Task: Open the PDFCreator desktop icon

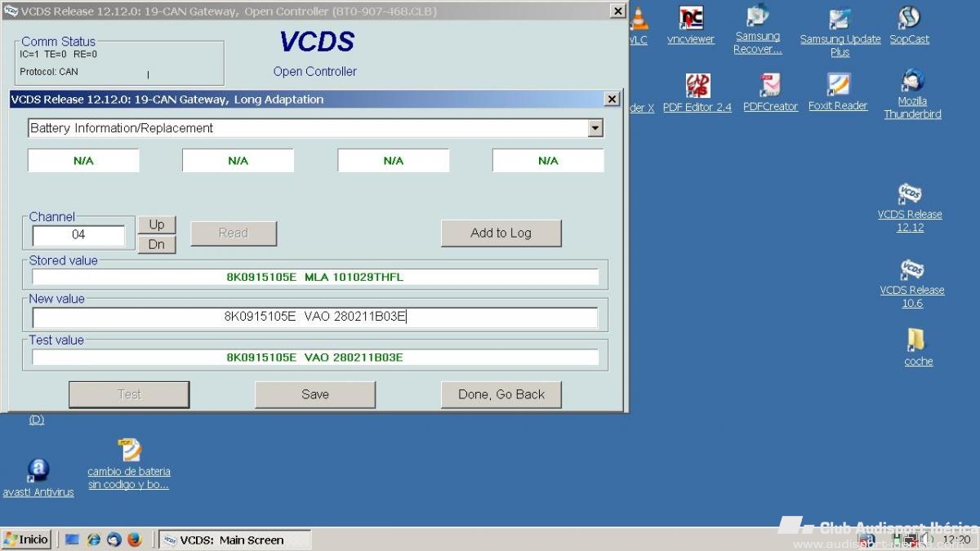Action: (x=770, y=86)
